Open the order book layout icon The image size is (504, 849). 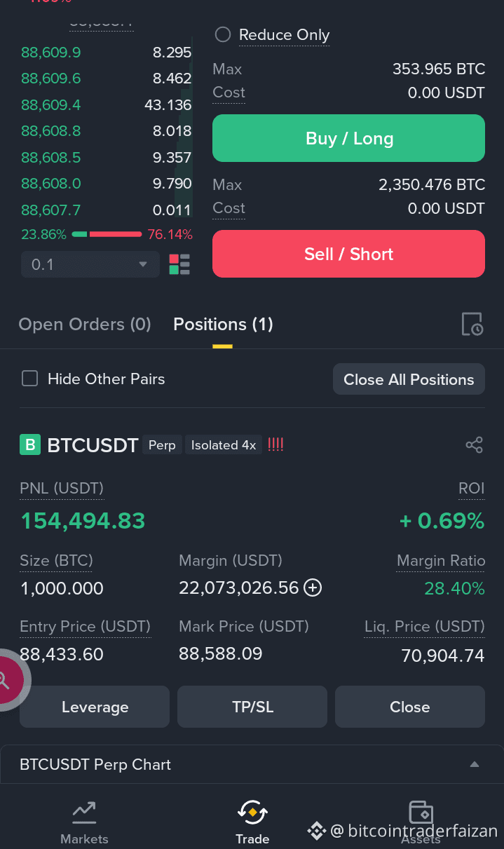(x=179, y=264)
